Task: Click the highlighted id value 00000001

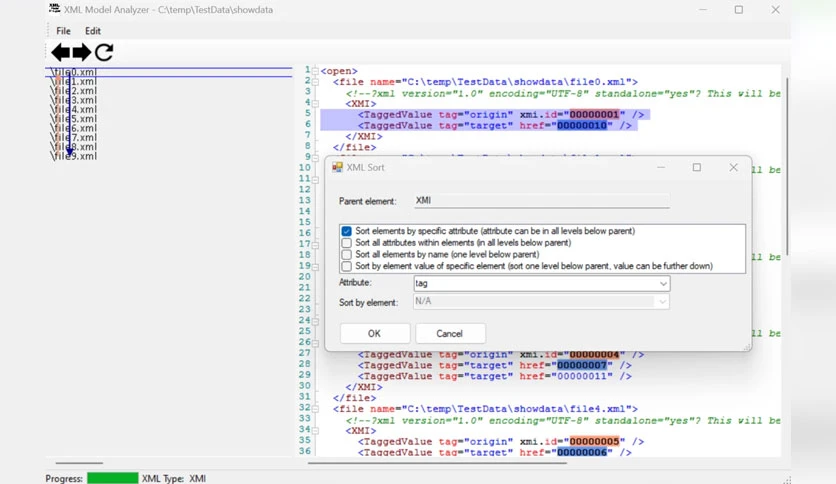Action: tap(594, 115)
